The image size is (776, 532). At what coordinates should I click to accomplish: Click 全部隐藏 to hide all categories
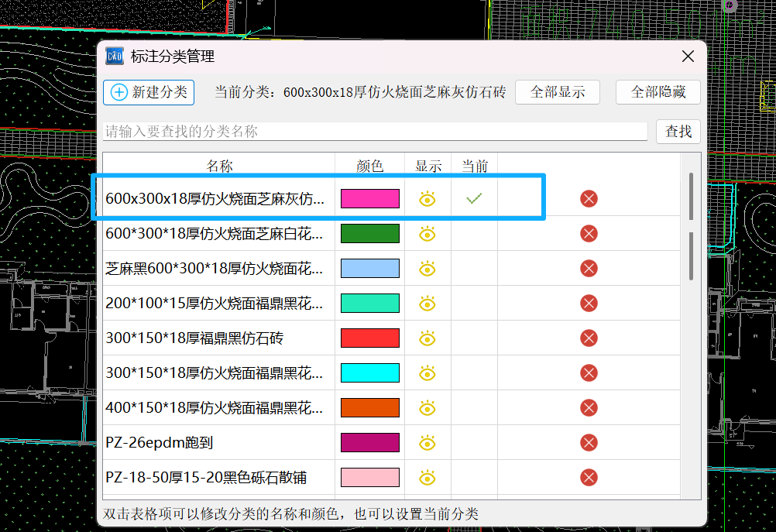[658, 92]
